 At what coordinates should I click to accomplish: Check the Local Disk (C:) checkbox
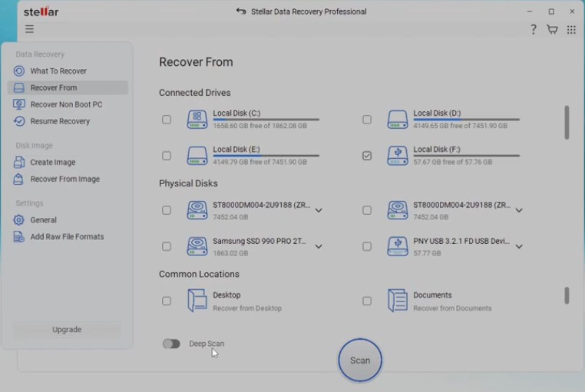[x=167, y=120]
